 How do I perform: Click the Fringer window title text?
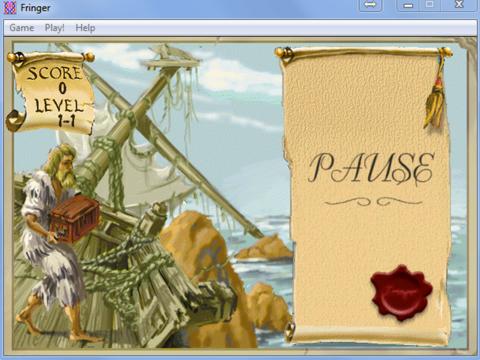pos(35,8)
